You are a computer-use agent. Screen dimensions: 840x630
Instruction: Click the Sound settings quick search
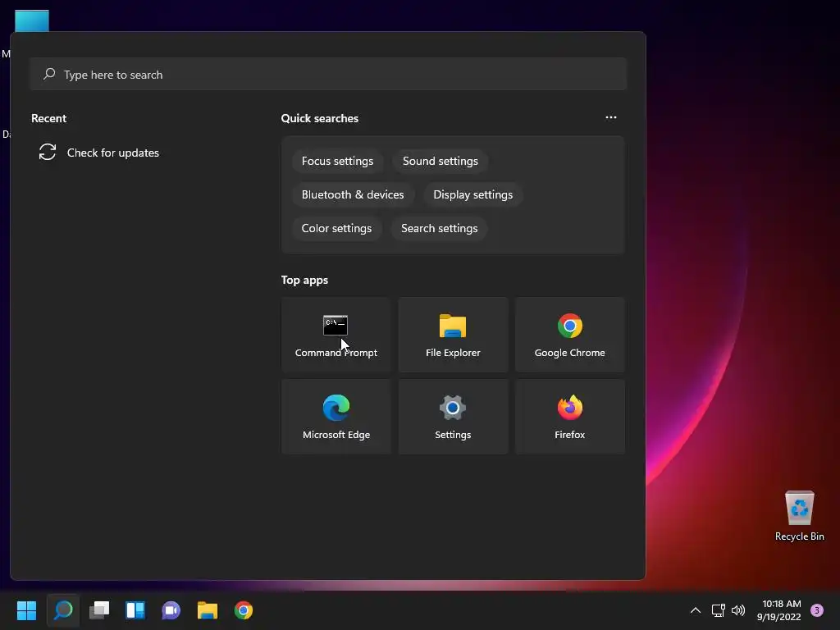click(441, 162)
